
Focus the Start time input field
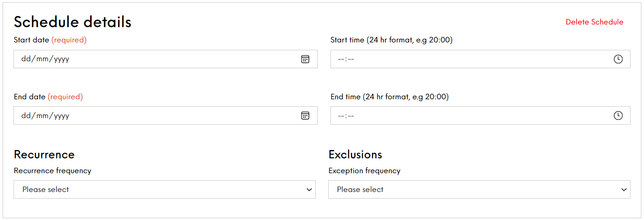point(480,59)
